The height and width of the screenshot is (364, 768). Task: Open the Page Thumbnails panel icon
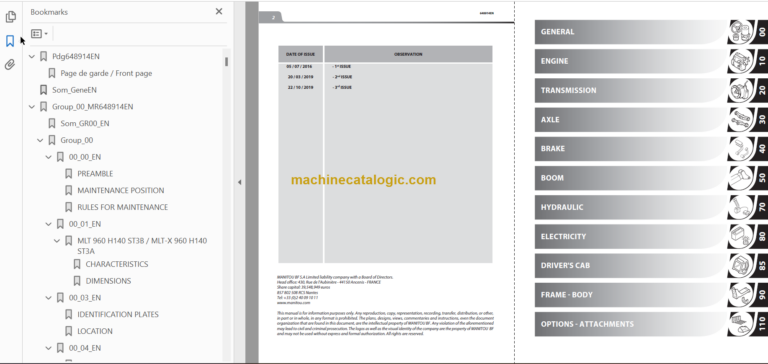point(10,17)
